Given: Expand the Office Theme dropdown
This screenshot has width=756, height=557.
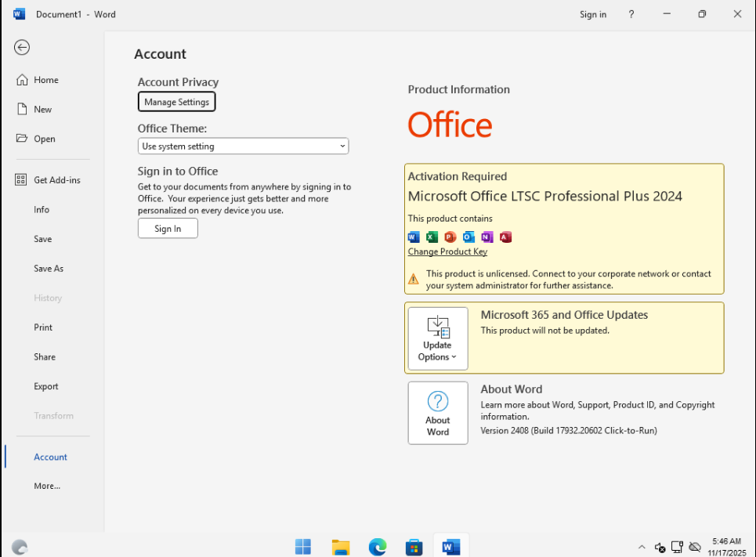Looking at the screenshot, I should [x=243, y=146].
